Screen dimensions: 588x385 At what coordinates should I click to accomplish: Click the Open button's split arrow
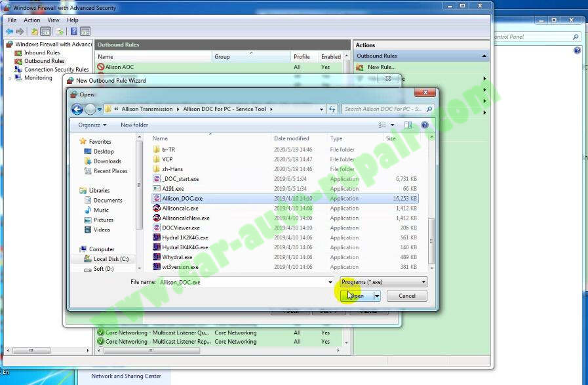[x=377, y=296]
